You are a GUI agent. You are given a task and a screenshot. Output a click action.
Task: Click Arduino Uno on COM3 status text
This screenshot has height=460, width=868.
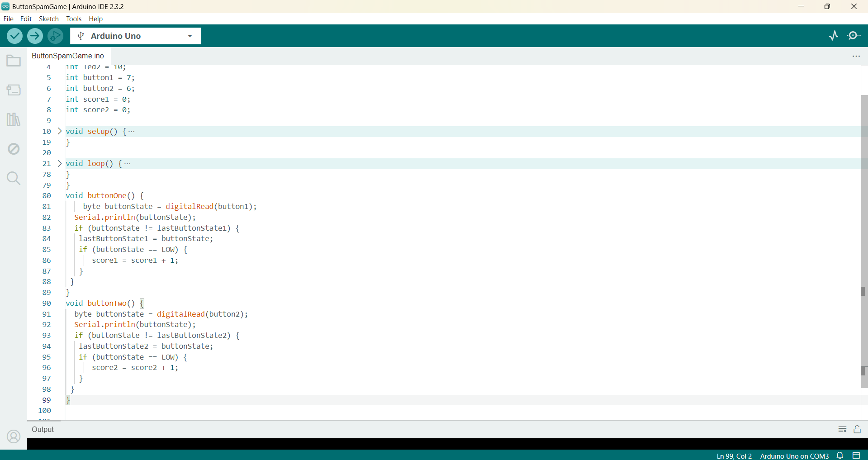point(794,456)
